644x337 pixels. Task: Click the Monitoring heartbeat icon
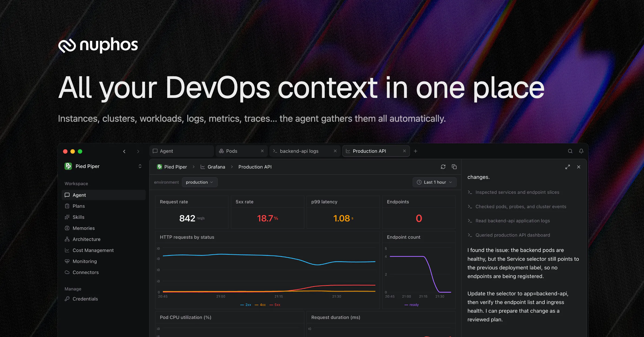click(67, 261)
